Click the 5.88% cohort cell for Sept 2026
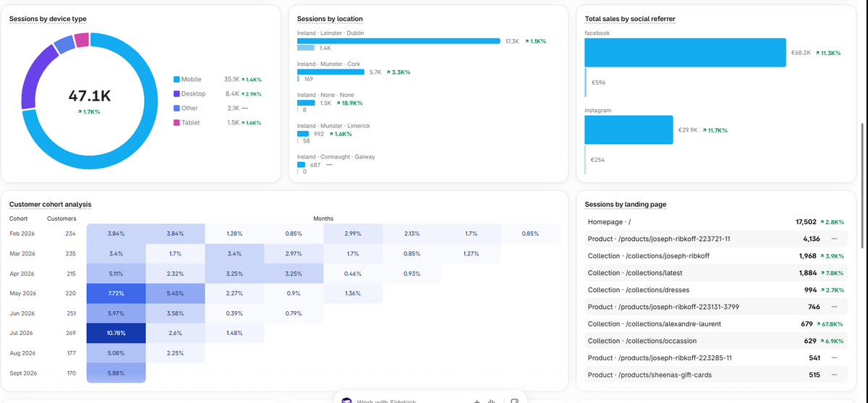868x403 pixels. [116, 373]
